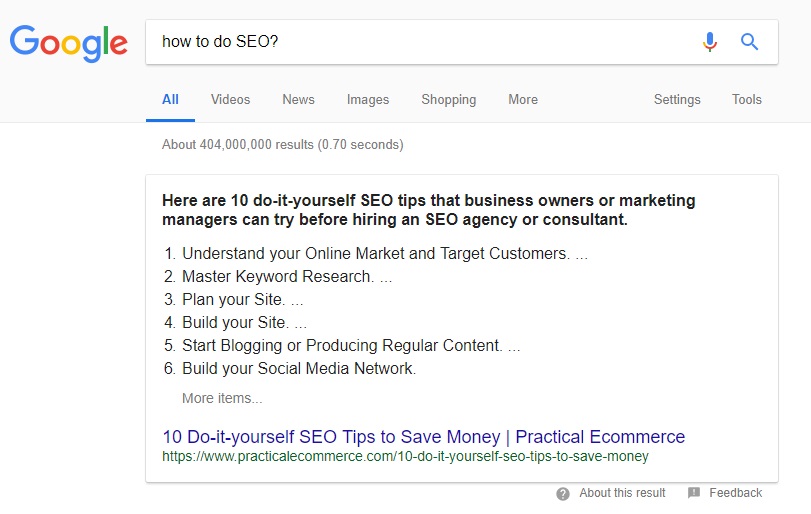Expand the More search categories menu
Image resolution: width=811 pixels, height=514 pixels.
point(523,99)
